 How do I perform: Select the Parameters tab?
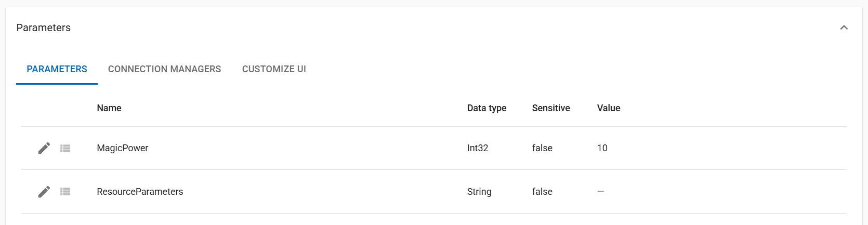click(57, 69)
